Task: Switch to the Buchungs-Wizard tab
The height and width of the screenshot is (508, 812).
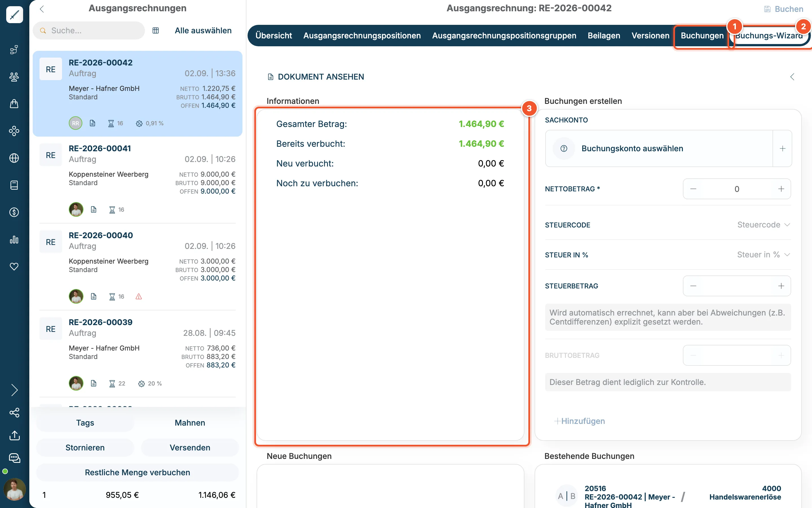Action: click(x=769, y=36)
